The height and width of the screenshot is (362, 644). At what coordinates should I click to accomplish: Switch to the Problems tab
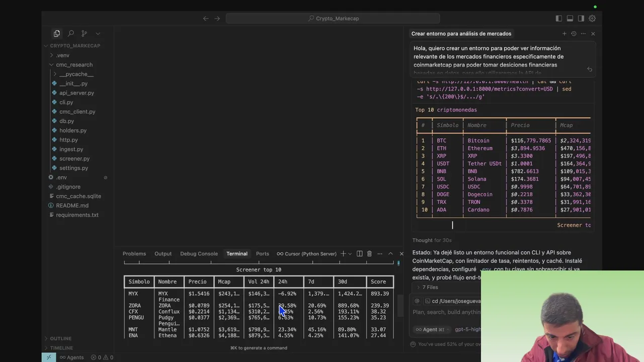point(134,254)
